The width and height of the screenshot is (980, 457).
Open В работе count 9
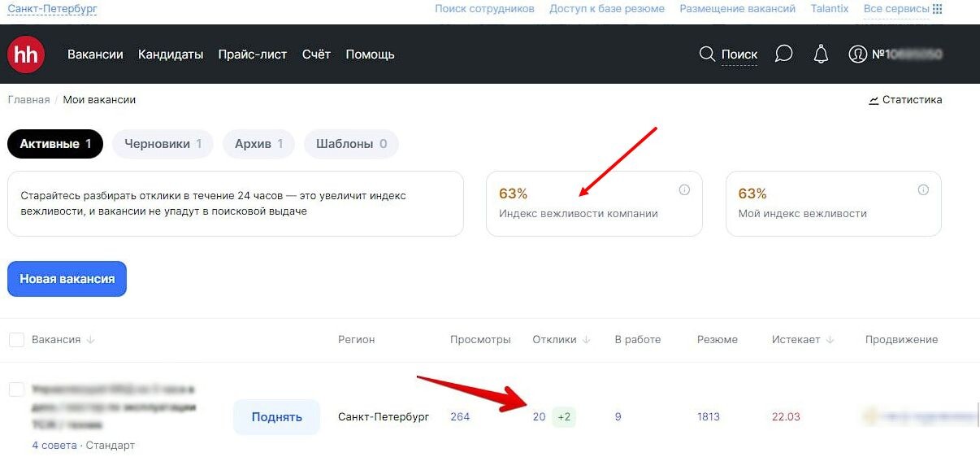(x=618, y=417)
